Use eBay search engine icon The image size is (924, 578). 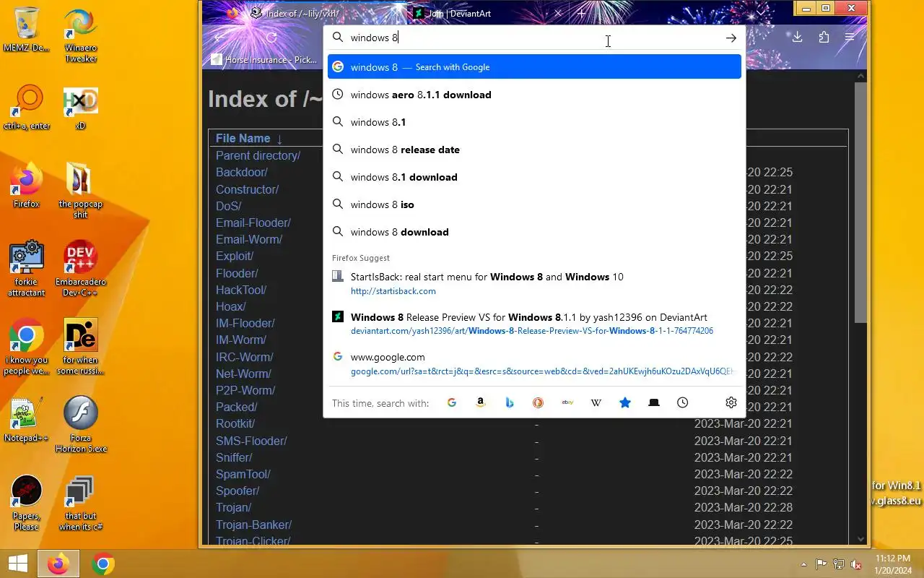[x=567, y=402]
